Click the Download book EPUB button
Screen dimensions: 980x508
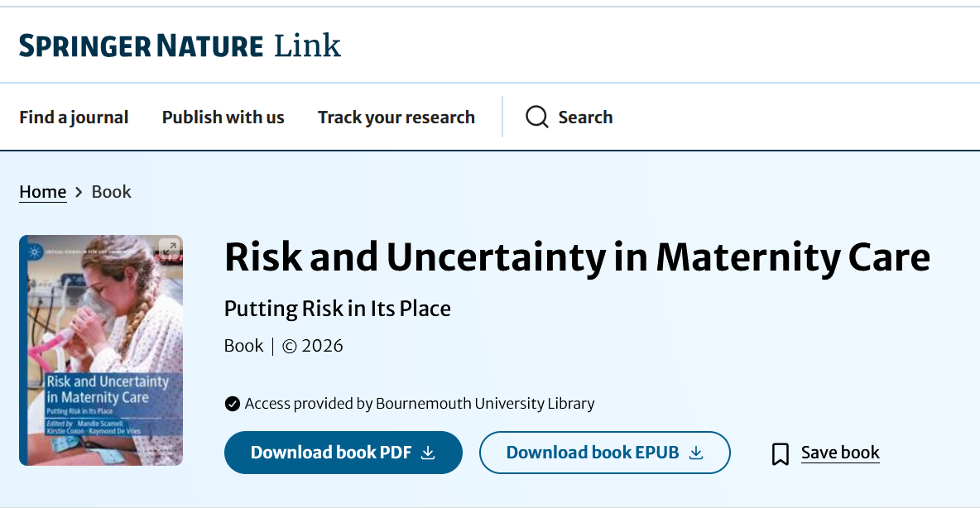604,453
